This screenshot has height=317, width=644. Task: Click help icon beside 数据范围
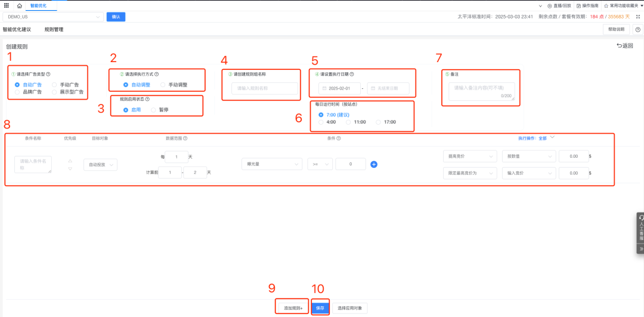tap(185, 139)
